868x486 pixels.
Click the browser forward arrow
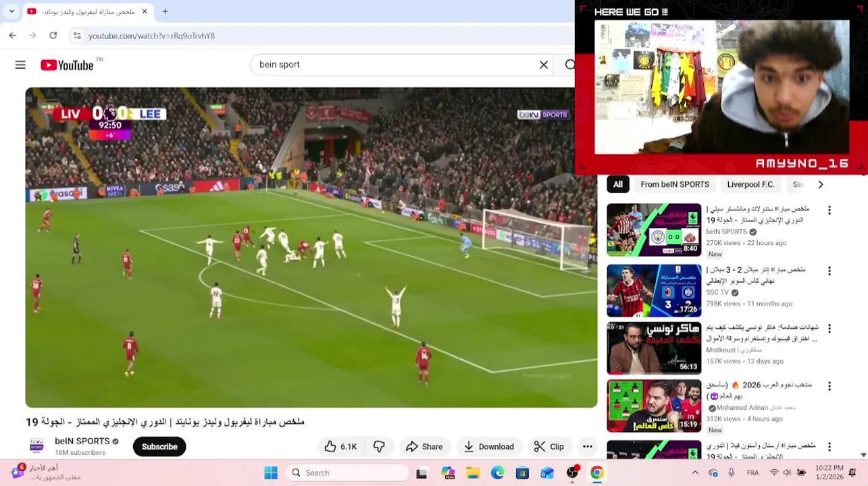click(32, 35)
